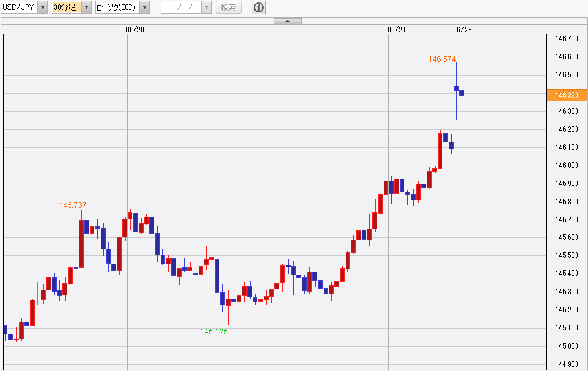
Task: Click the 146.200 price axis label
Action: click(x=567, y=129)
